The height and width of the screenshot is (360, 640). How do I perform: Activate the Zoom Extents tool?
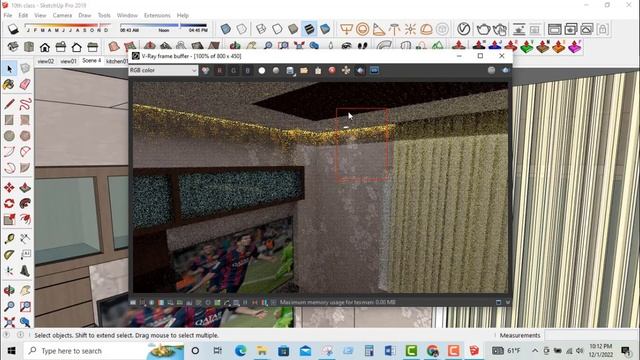coord(9,322)
